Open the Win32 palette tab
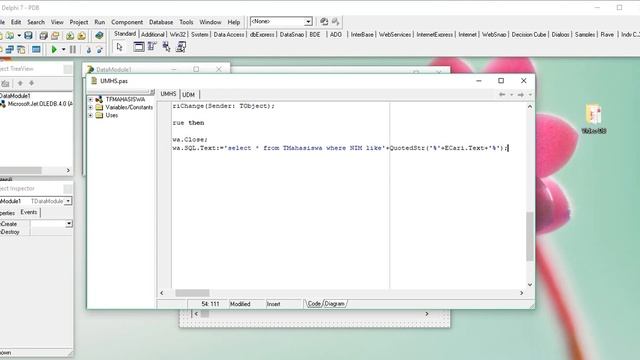The image size is (640, 360). [178, 35]
